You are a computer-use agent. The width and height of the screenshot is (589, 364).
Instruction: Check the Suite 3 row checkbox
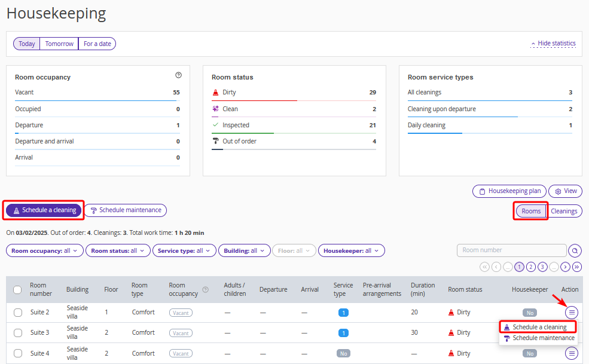click(x=18, y=333)
